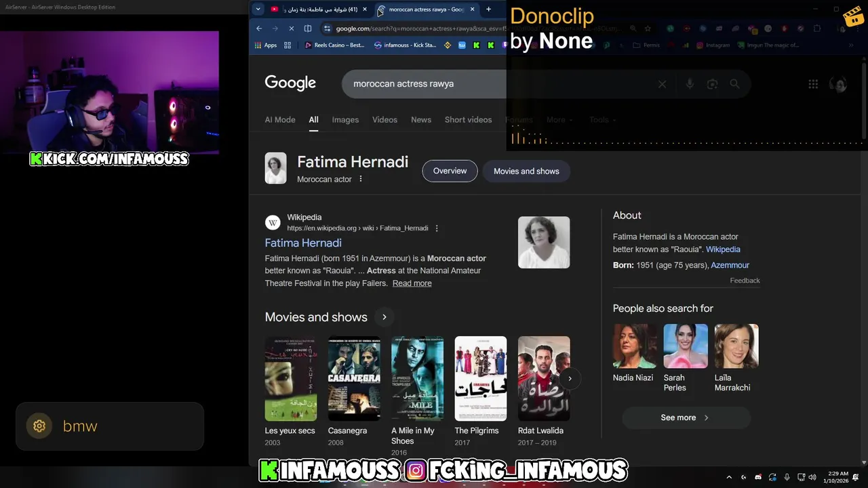The image size is (868, 488).
Task: Select the moroccan actress rawya Google tab
Action: point(426,9)
